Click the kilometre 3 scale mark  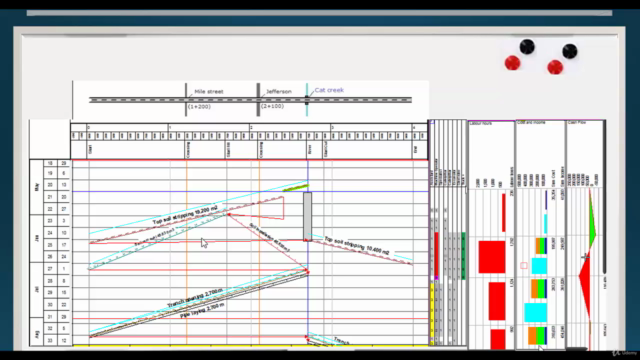[332, 128]
